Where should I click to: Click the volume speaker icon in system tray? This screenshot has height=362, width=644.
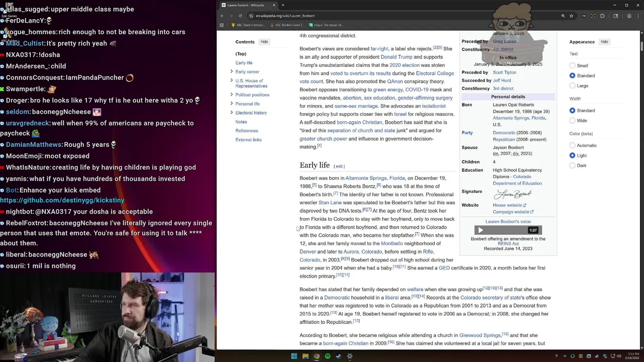[618, 356]
